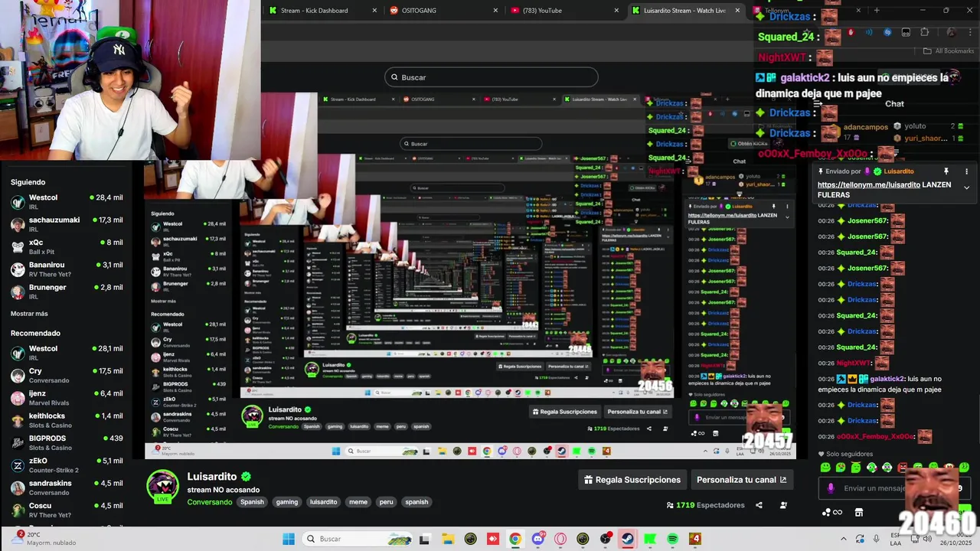The height and width of the screenshot is (551, 980).
Task: Click the weather widget showing 20°C
Action: (x=44, y=539)
